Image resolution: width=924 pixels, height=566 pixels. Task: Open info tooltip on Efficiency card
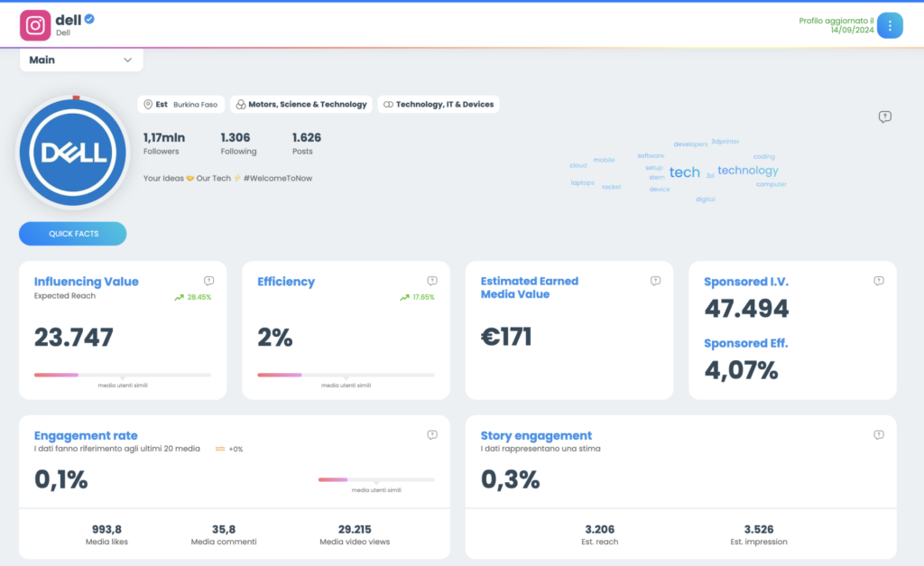(432, 281)
